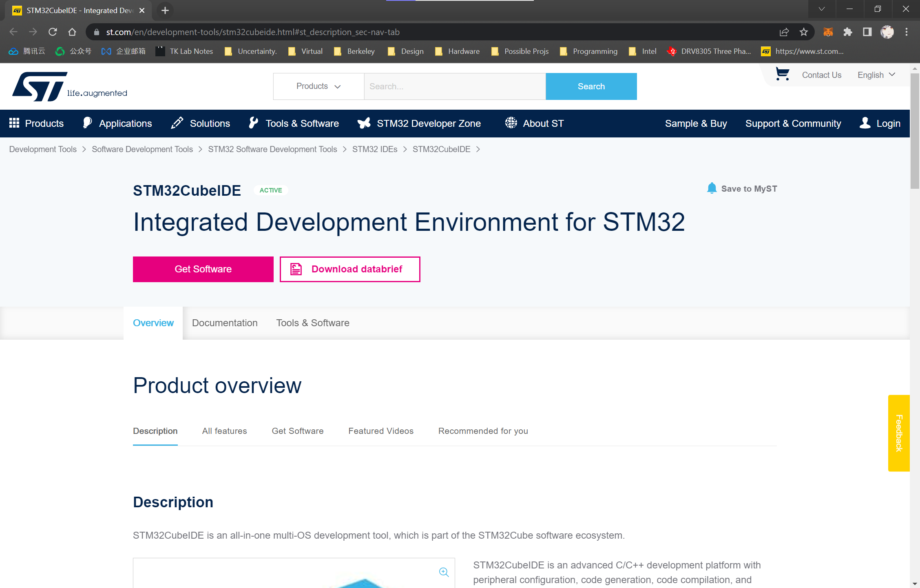The height and width of the screenshot is (588, 920).
Task: Click the Login link
Action: [880, 123]
